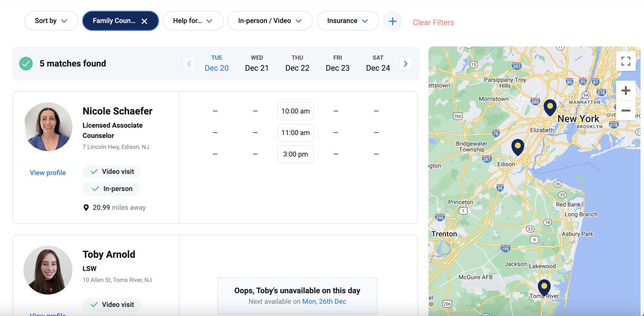The width and height of the screenshot is (644, 316).
Task: Zoom in on the map
Action: 626,91
